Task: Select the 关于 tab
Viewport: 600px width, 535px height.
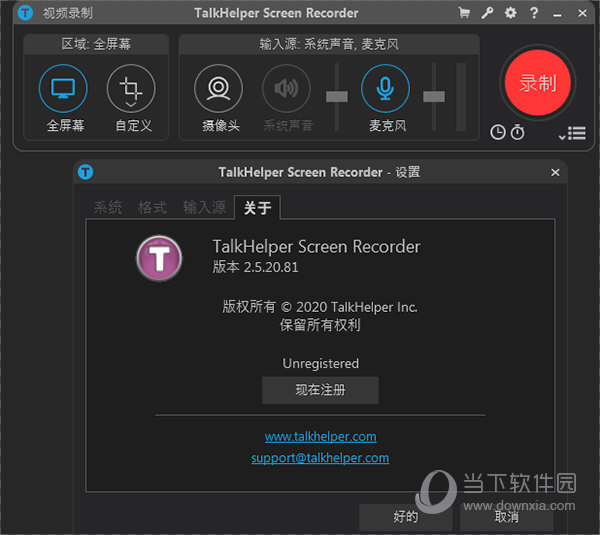Action: click(258, 208)
